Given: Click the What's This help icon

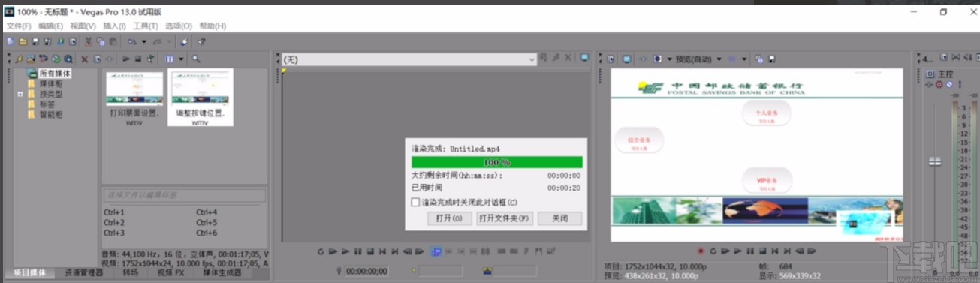Looking at the screenshot, I should pyautogui.click(x=201, y=41).
